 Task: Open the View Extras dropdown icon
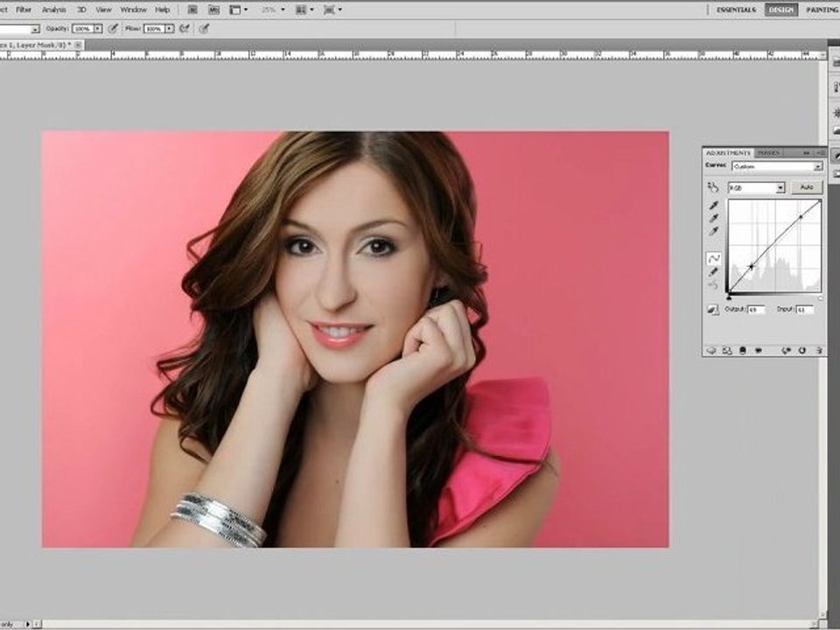238,10
